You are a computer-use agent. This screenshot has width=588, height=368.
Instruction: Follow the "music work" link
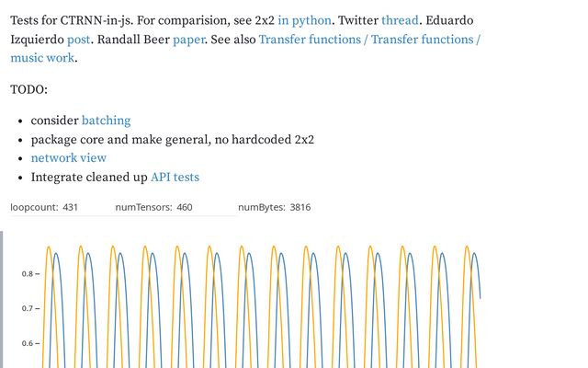coord(42,58)
